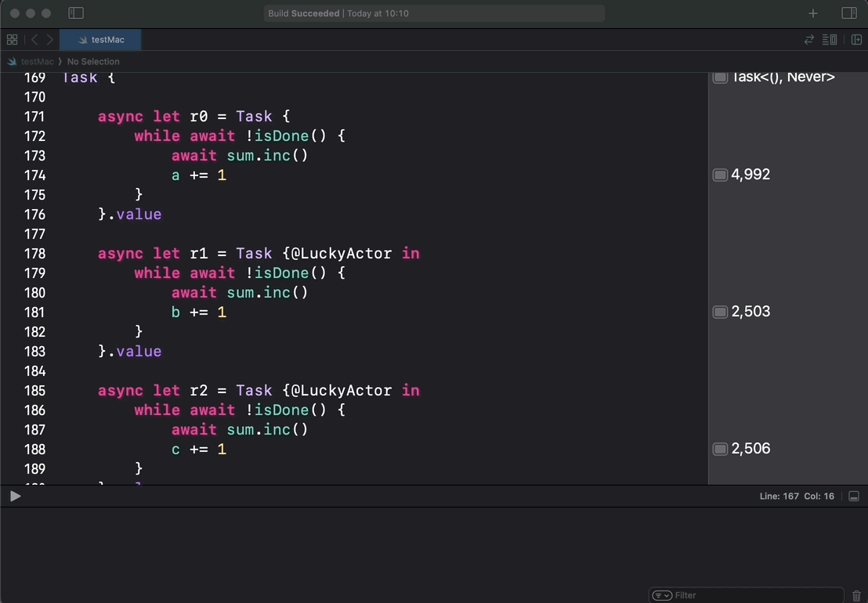Click the testMac breadcrumb item
This screenshot has height=603, width=868.
tap(37, 62)
